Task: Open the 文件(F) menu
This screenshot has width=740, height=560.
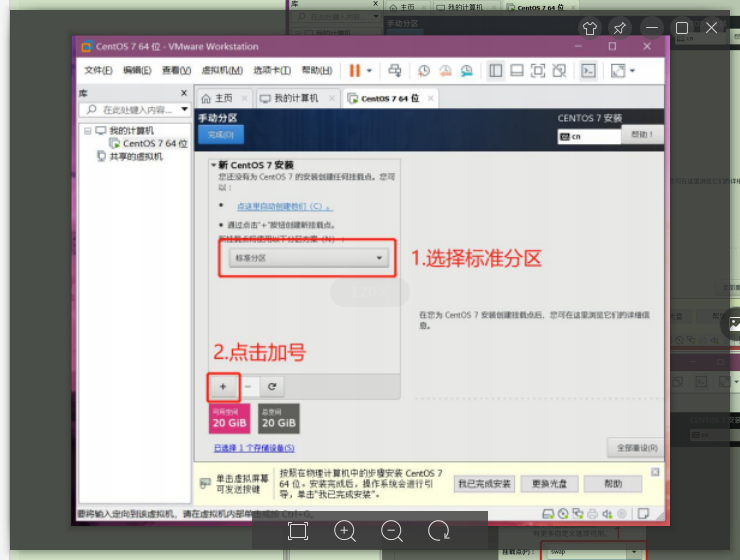Action: coord(98,70)
